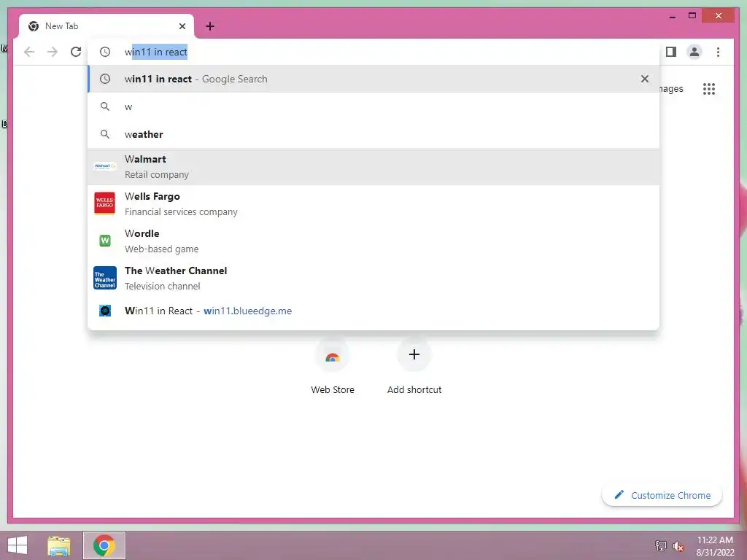Click the magnifier icon beside weather

(x=105, y=134)
